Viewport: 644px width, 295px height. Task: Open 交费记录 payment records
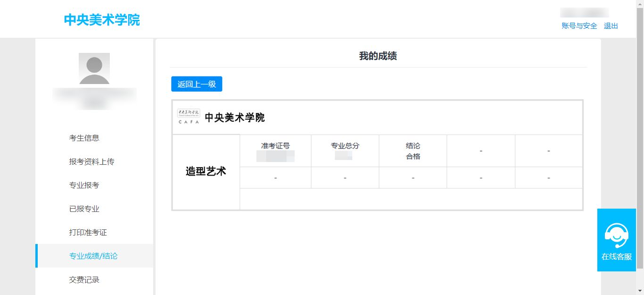tap(84, 279)
